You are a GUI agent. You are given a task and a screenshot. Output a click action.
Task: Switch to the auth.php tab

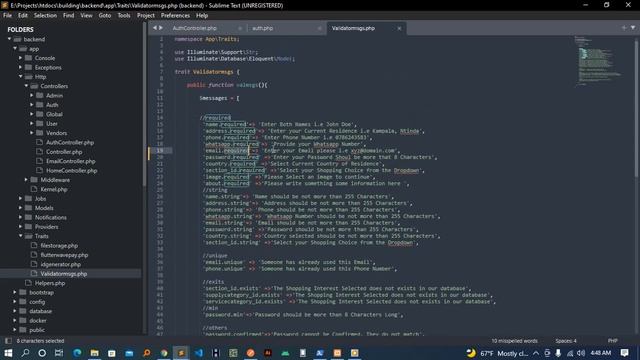point(262,28)
